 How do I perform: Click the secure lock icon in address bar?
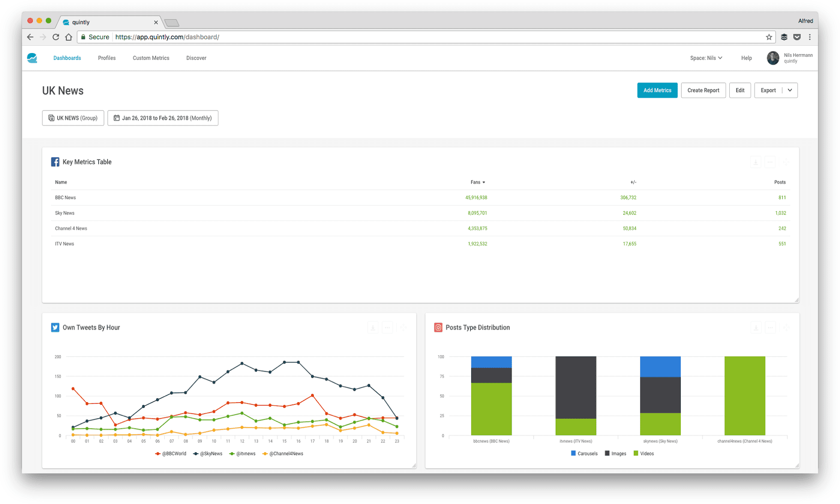(x=83, y=37)
